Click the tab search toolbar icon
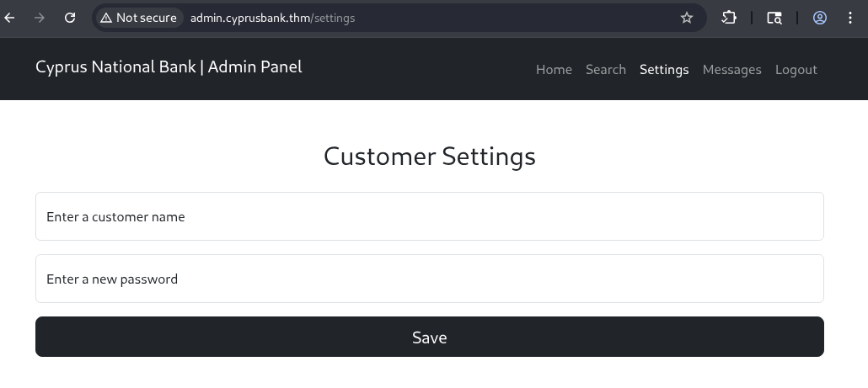The image size is (868, 388). coord(774,18)
